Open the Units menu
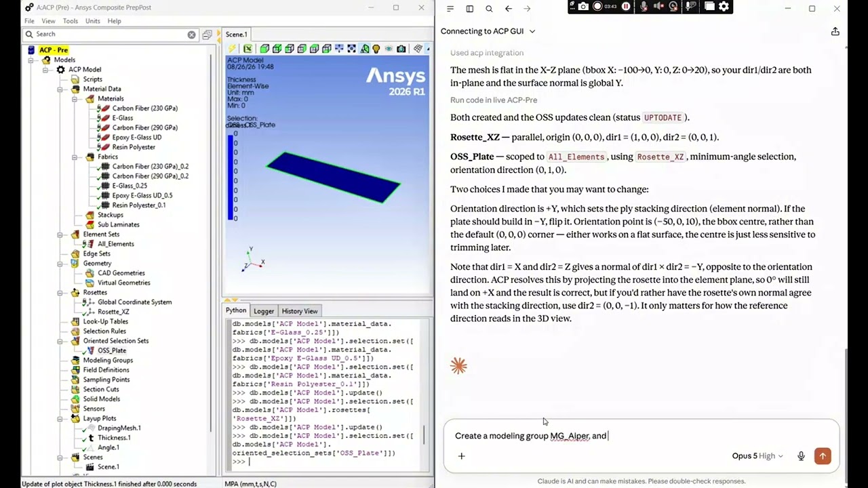Image resolution: width=868 pixels, height=488 pixels. (92, 21)
